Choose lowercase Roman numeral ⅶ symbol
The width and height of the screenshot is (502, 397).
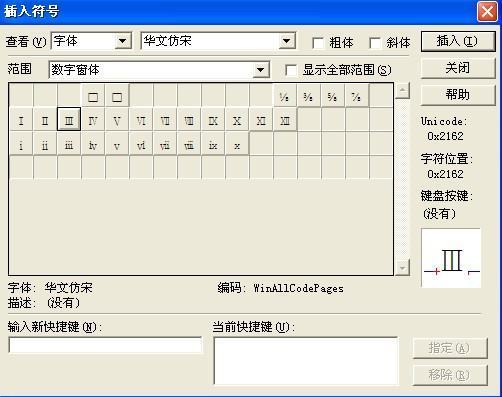pyautogui.click(x=165, y=144)
